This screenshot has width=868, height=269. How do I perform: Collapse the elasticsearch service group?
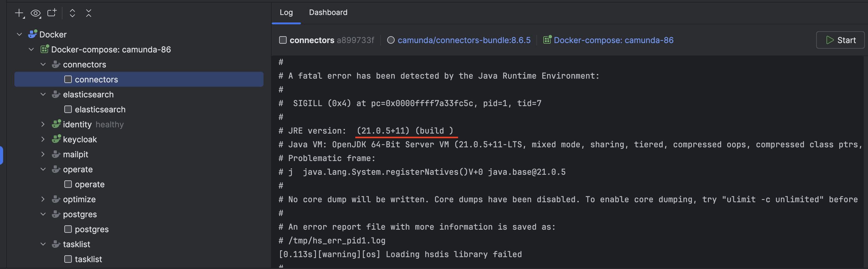43,94
